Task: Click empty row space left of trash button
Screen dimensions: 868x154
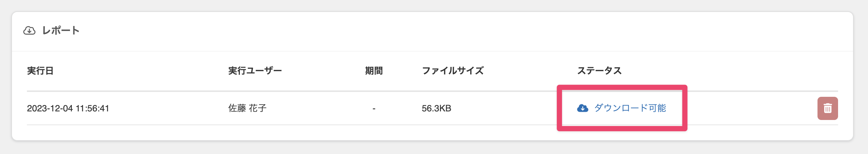Action: click(752, 108)
